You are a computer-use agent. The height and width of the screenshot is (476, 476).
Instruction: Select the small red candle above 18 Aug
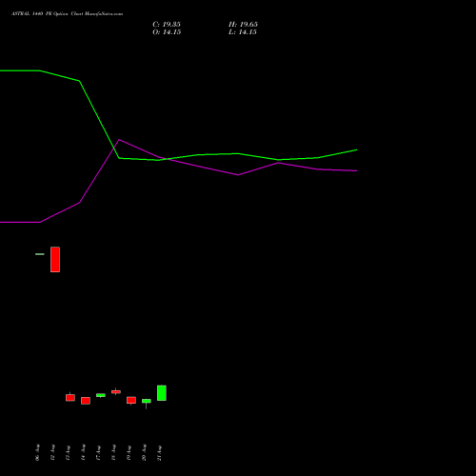coord(116,391)
